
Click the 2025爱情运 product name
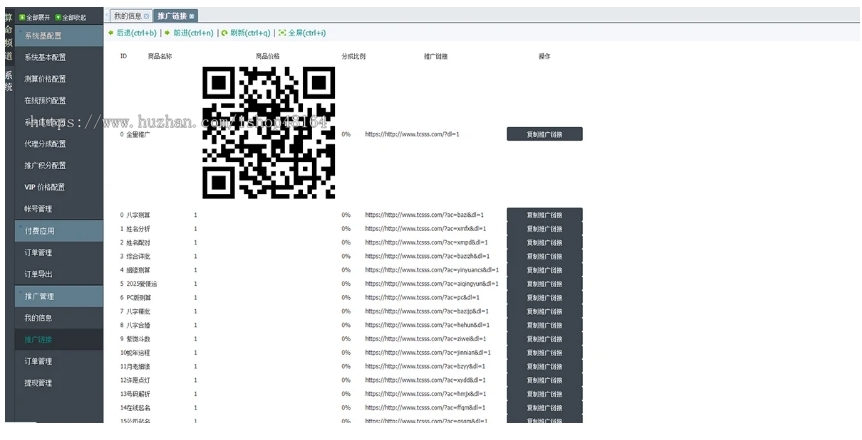[x=141, y=284]
